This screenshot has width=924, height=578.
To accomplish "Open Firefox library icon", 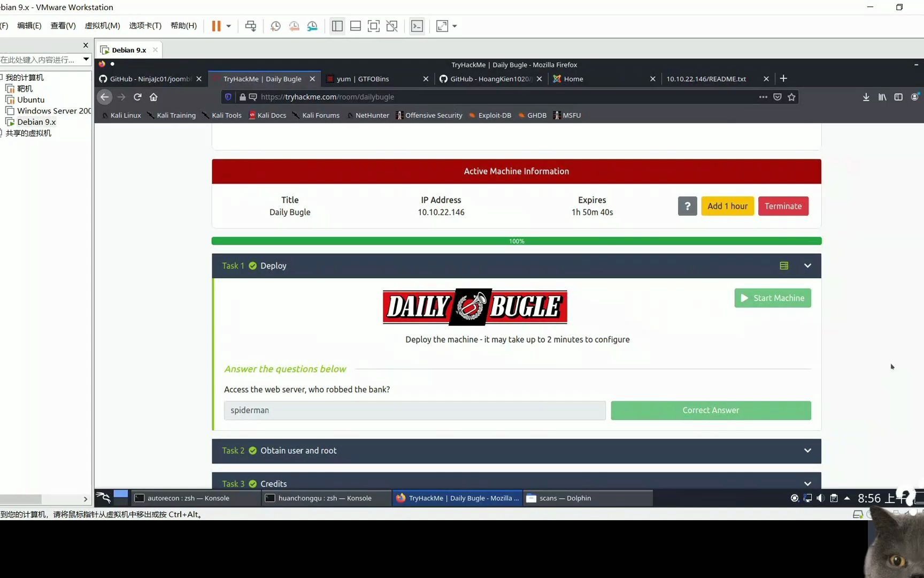I will click(882, 97).
